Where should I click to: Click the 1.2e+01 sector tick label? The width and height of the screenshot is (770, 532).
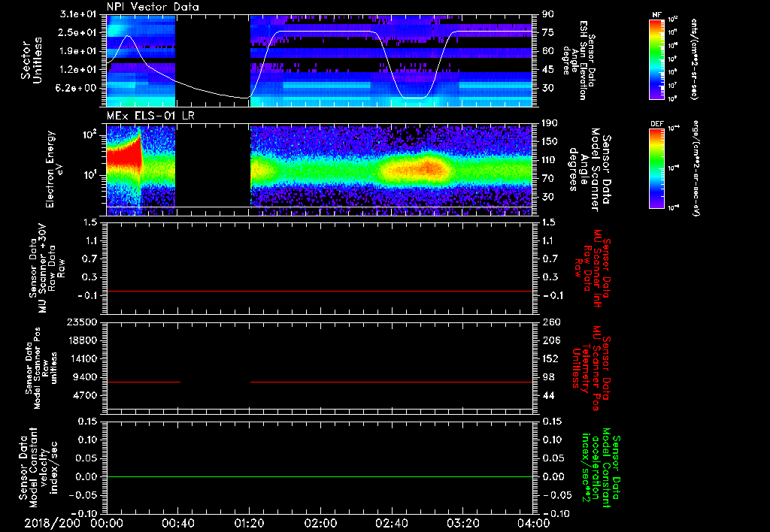[77, 70]
